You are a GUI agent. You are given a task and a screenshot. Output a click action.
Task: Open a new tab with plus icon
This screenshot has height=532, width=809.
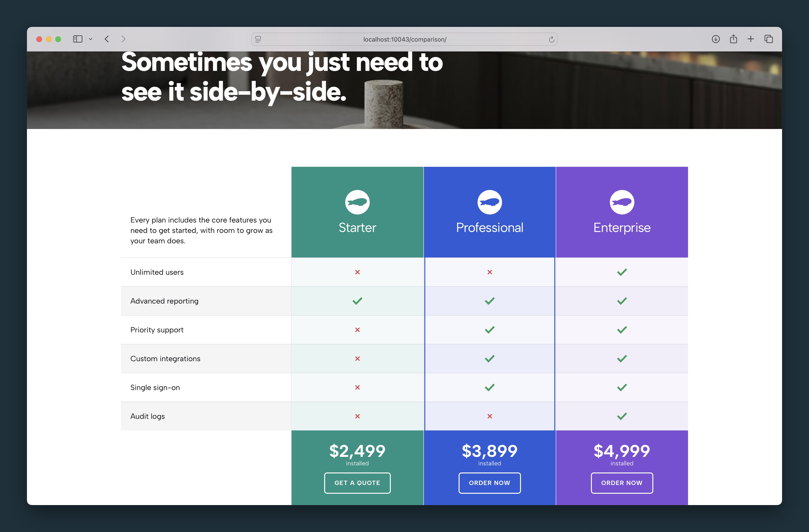coord(751,39)
